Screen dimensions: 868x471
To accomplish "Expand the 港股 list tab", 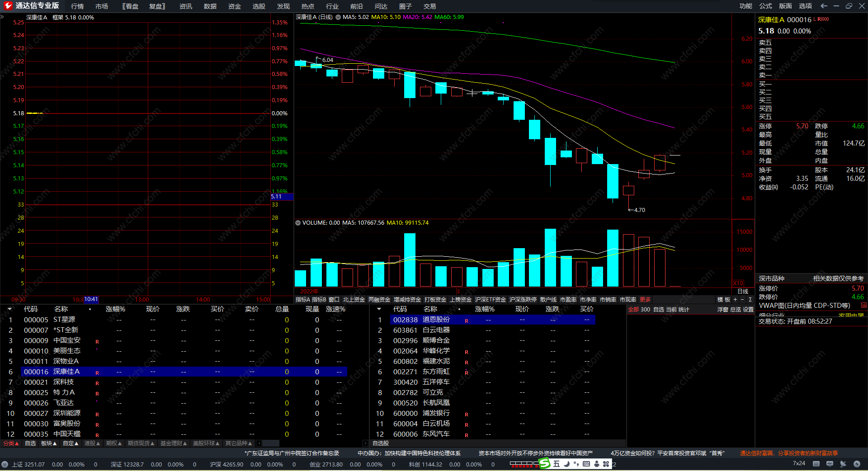I will point(92,443).
